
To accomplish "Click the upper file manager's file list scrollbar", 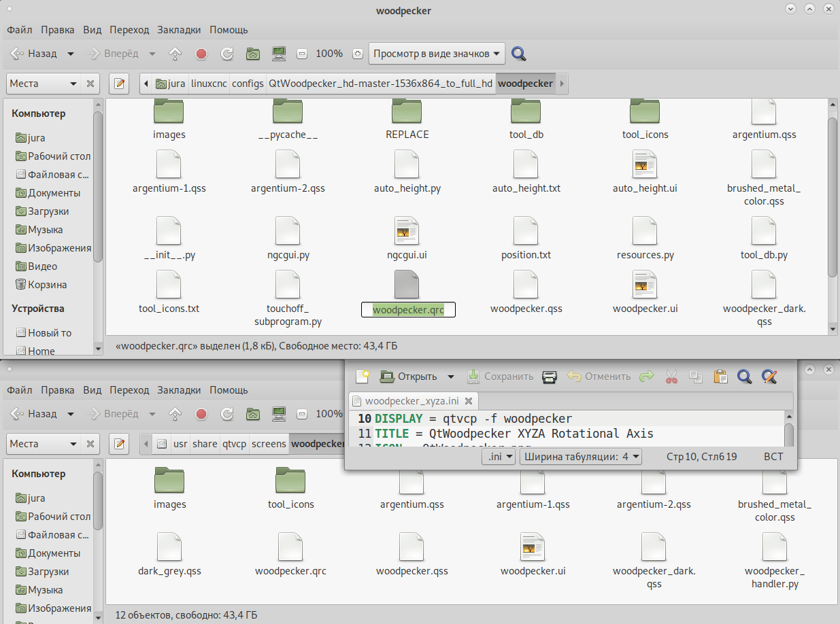I will [832, 197].
